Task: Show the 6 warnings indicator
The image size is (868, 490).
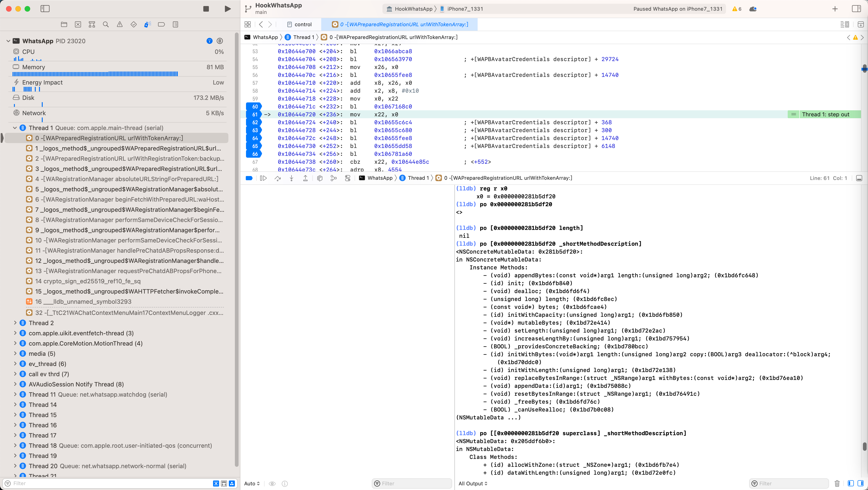Action: (737, 9)
